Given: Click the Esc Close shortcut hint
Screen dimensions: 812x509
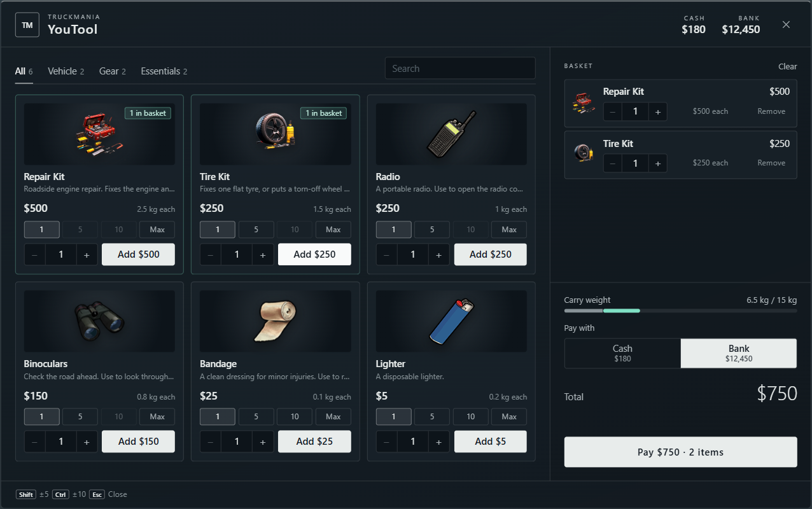Looking at the screenshot, I should click(x=108, y=494).
